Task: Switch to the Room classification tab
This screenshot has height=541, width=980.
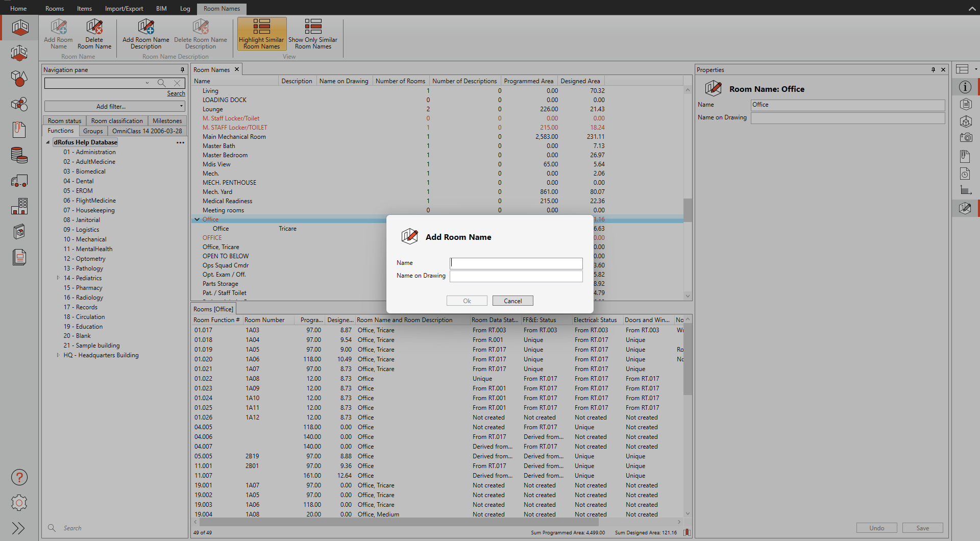Action: click(117, 121)
